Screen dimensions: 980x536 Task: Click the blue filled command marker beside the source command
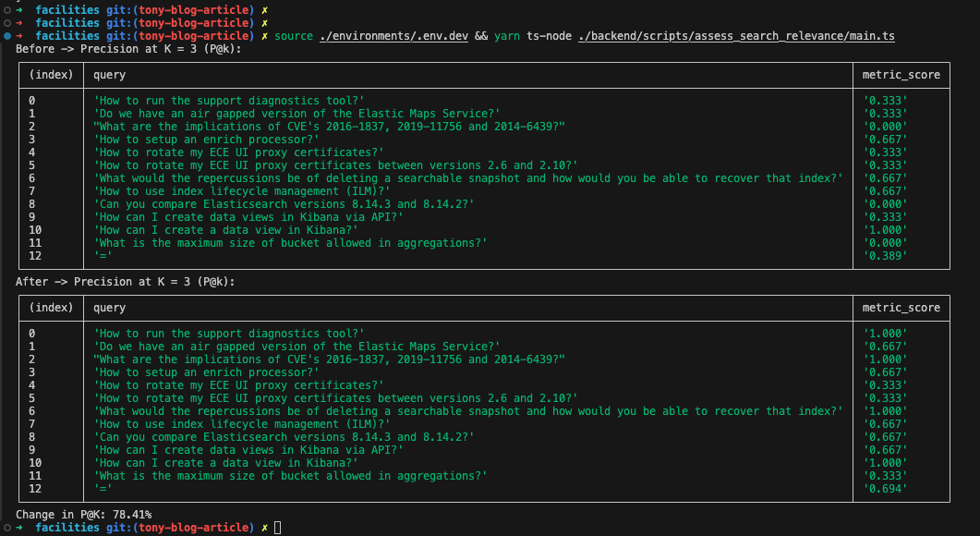click(x=7, y=35)
